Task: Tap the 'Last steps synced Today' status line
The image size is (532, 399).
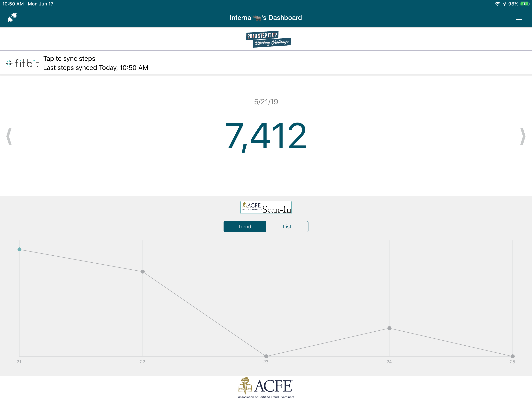Action: coord(96,68)
